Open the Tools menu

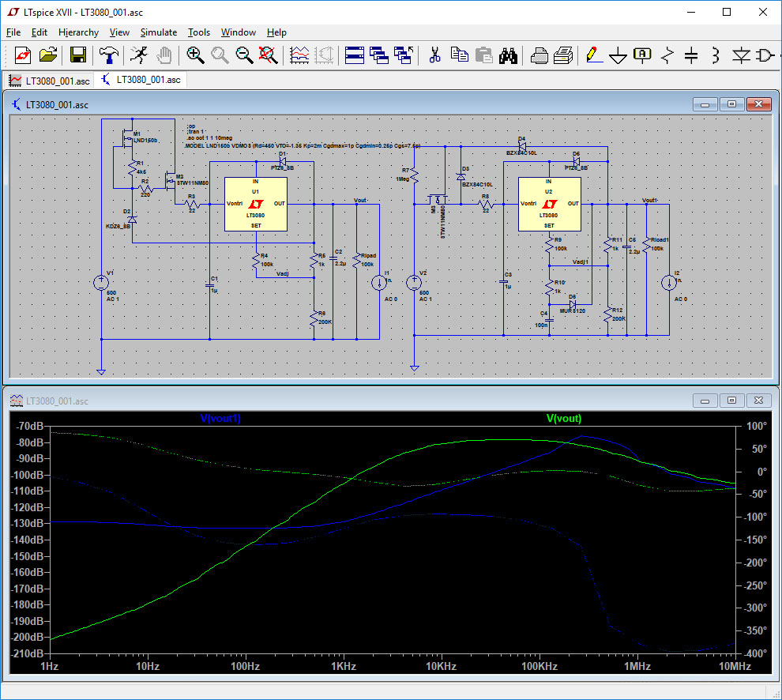[199, 32]
